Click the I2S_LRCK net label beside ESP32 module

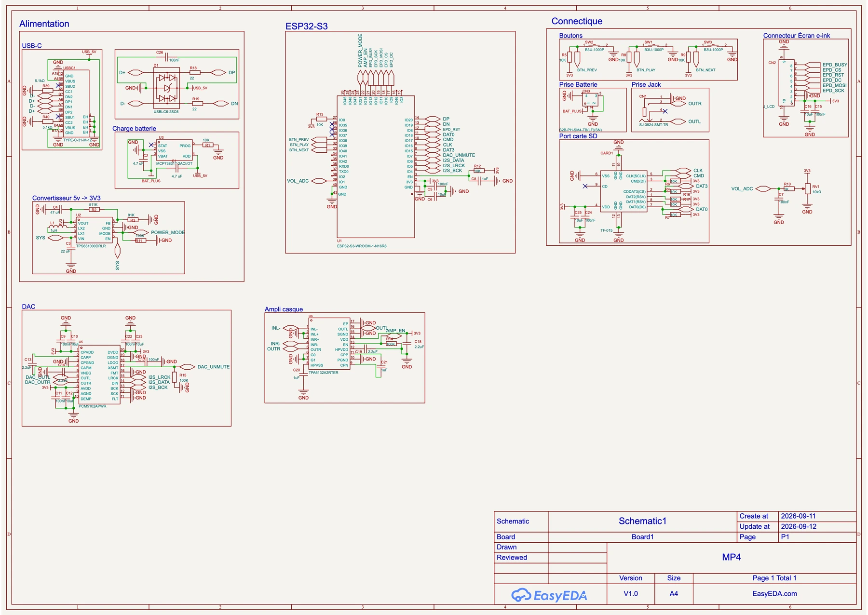(454, 165)
